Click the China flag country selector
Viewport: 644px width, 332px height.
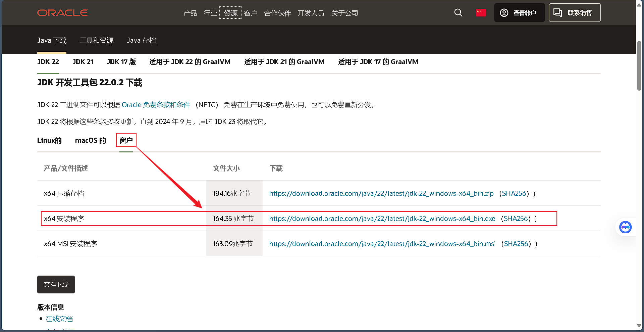(x=481, y=13)
